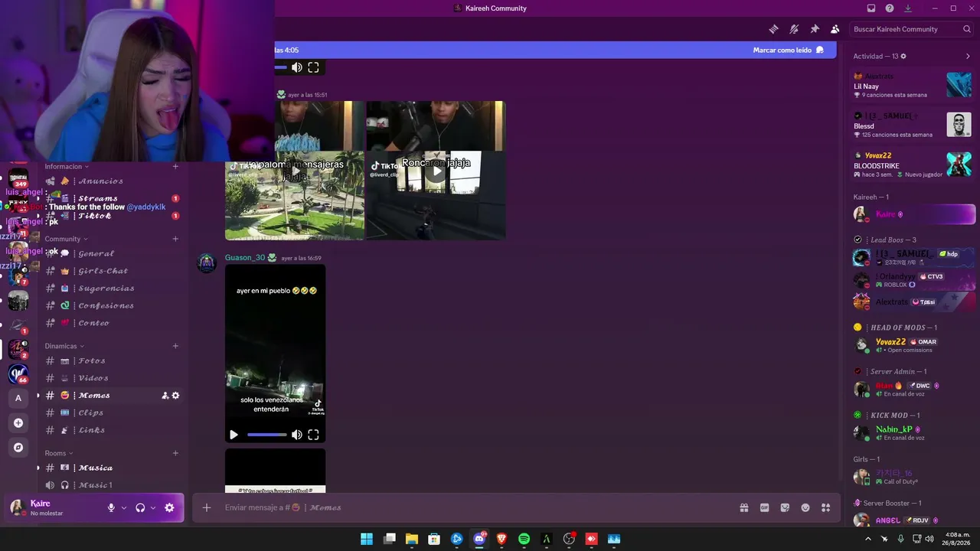Create channel in Community with plus icon

tap(175, 239)
